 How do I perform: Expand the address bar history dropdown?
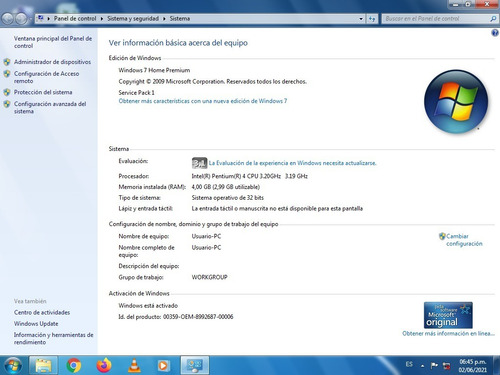361,19
